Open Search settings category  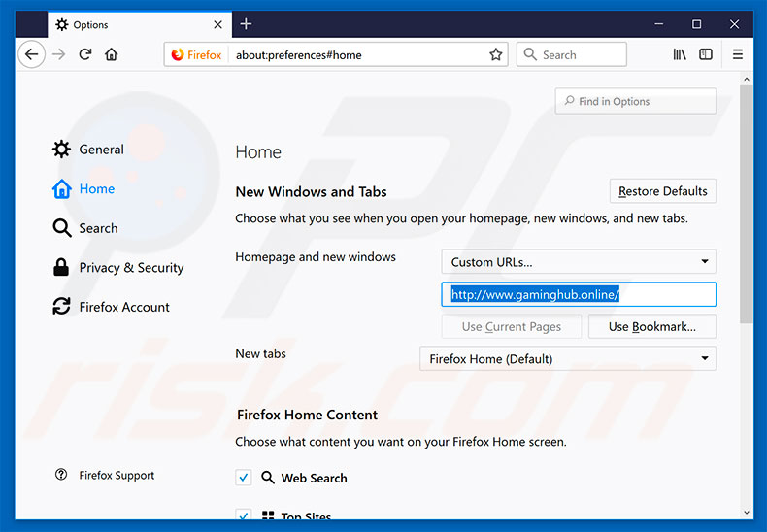click(x=85, y=228)
